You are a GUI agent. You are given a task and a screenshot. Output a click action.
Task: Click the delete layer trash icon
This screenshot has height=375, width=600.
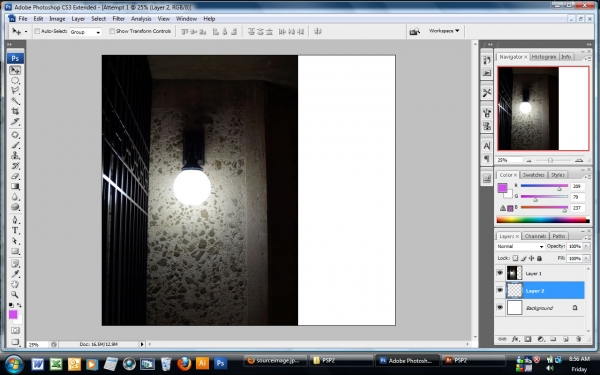(x=578, y=339)
